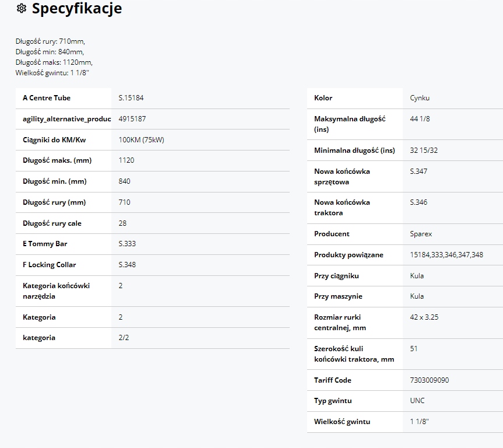Screen dimensions: 503x448
Task: Select the UNC thread type value
Action: (417, 401)
